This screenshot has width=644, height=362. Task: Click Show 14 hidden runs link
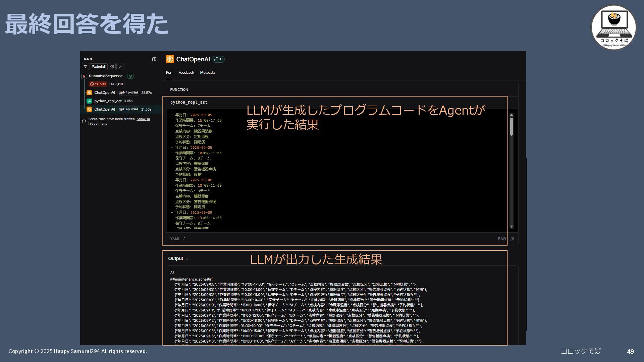tap(143, 119)
